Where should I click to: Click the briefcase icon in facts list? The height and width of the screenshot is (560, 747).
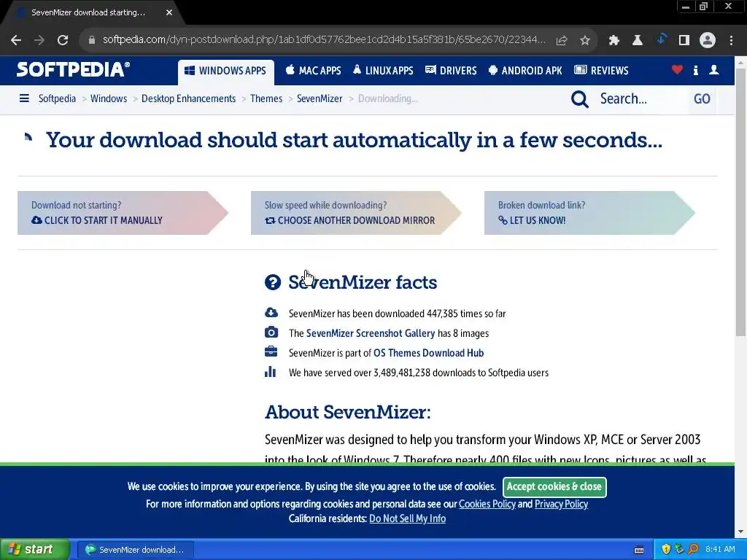[271, 352]
